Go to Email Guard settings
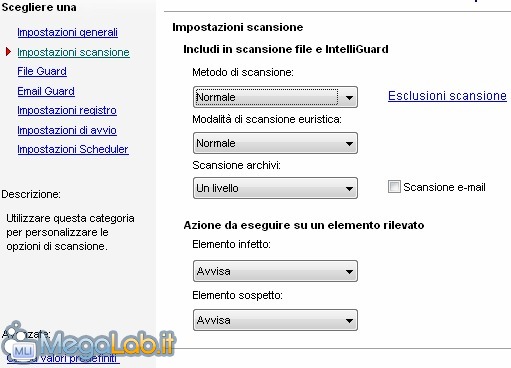The image size is (511, 368). pyautogui.click(x=46, y=91)
